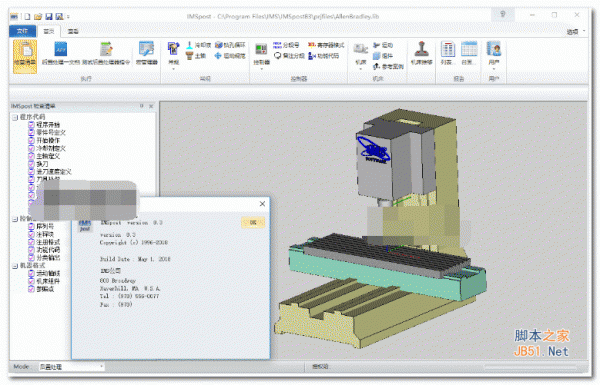Screen dimensions: 600x385
Task: Toggle the 主轴定义 checklist checkbox
Action: click(31, 156)
